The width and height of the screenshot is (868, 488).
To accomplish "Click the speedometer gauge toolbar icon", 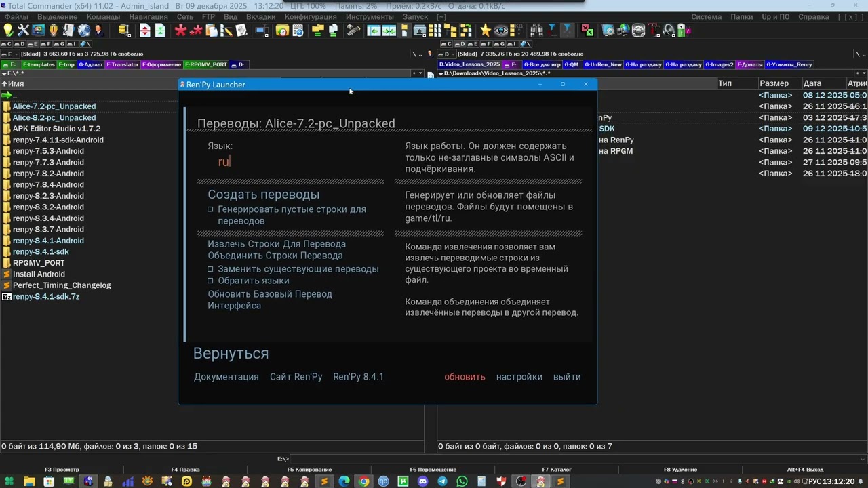I will [638, 30].
